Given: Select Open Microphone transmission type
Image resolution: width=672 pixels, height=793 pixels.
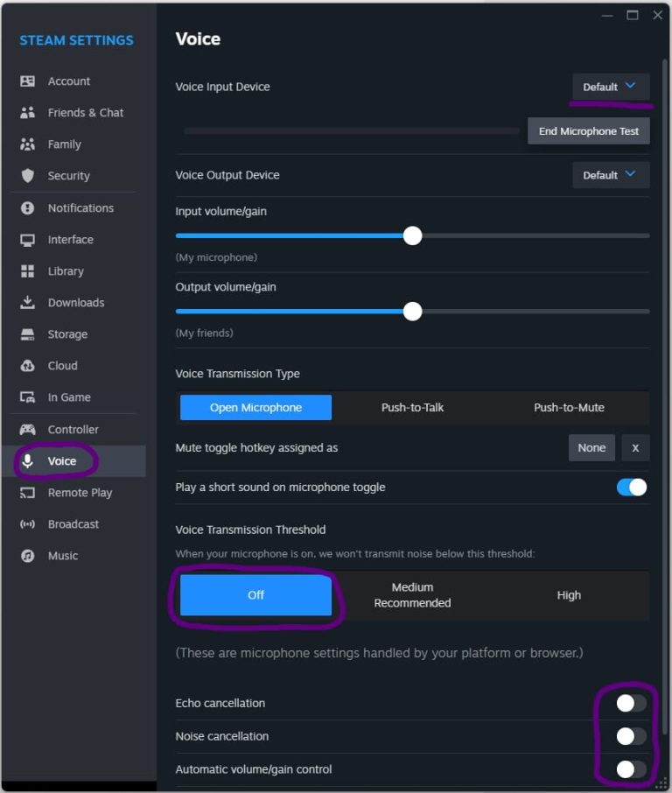Looking at the screenshot, I should click(x=255, y=408).
